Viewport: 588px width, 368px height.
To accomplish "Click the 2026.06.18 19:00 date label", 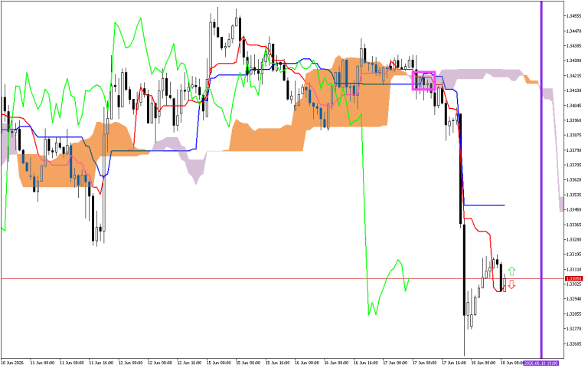I will pyautogui.click(x=541, y=363).
